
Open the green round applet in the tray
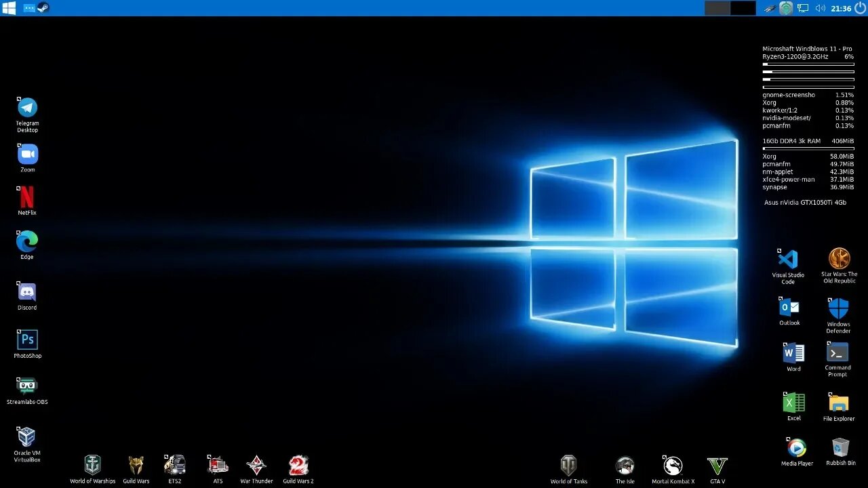tap(786, 8)
